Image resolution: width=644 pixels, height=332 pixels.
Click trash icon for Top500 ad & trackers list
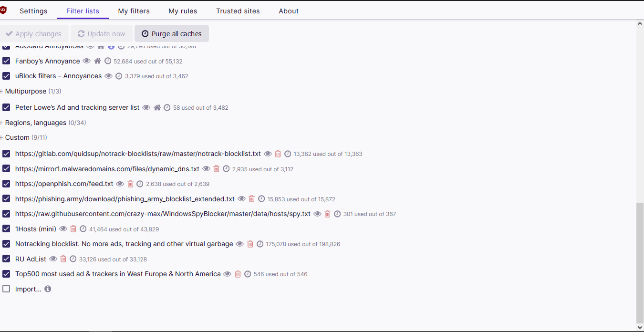tap(238, 274)
